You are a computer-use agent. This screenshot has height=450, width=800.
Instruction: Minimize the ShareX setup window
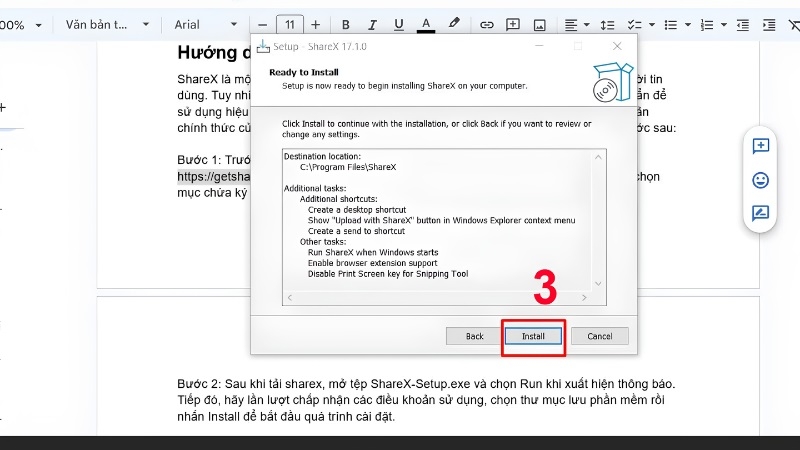[539, 46]
